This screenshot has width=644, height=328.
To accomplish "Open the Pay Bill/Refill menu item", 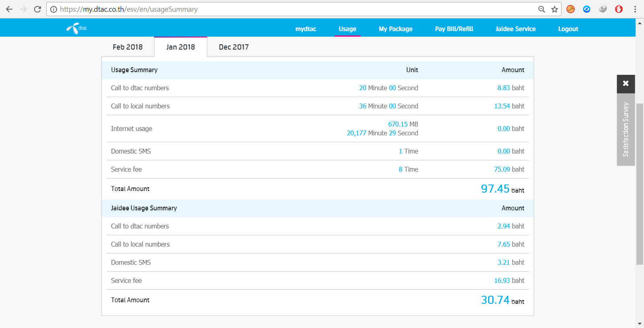I will tap(454, 29).
